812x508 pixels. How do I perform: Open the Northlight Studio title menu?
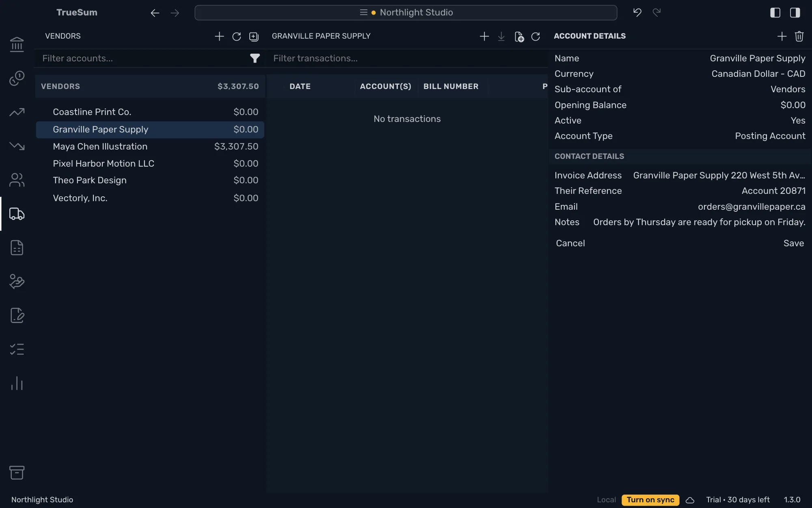click(406, 13)
